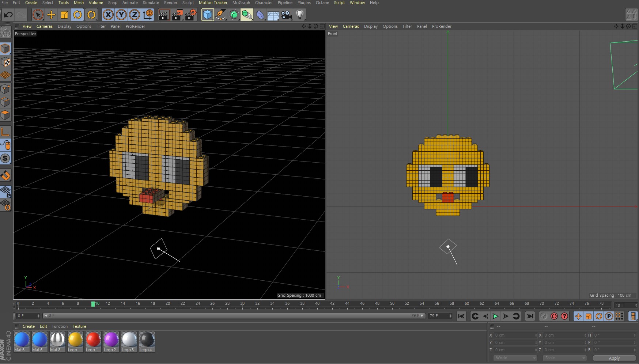The height and width of the screenshot is (364, 639).
Task: Click the Light bulb icon
Action: click(x=300, y=15)
